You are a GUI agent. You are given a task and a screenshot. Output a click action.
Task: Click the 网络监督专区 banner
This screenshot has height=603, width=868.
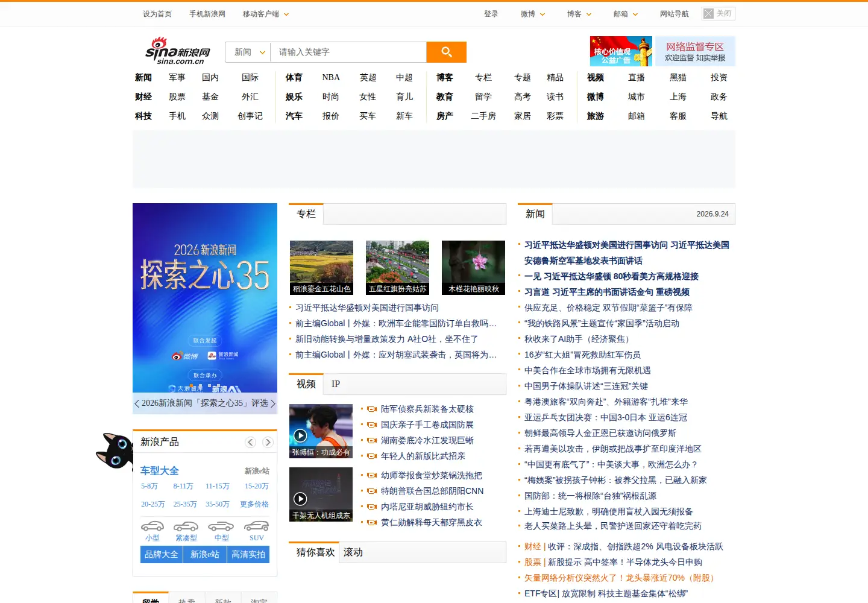pos(695,51)
